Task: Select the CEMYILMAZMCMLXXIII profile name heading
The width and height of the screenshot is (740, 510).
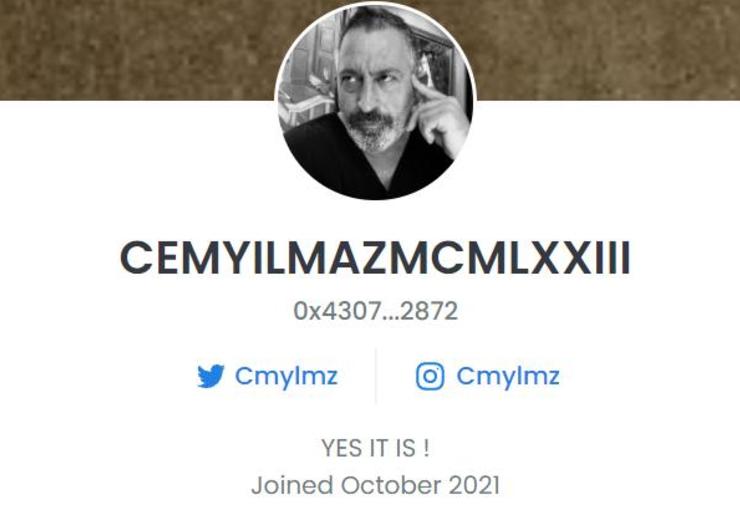Action: tap(375, 258)
